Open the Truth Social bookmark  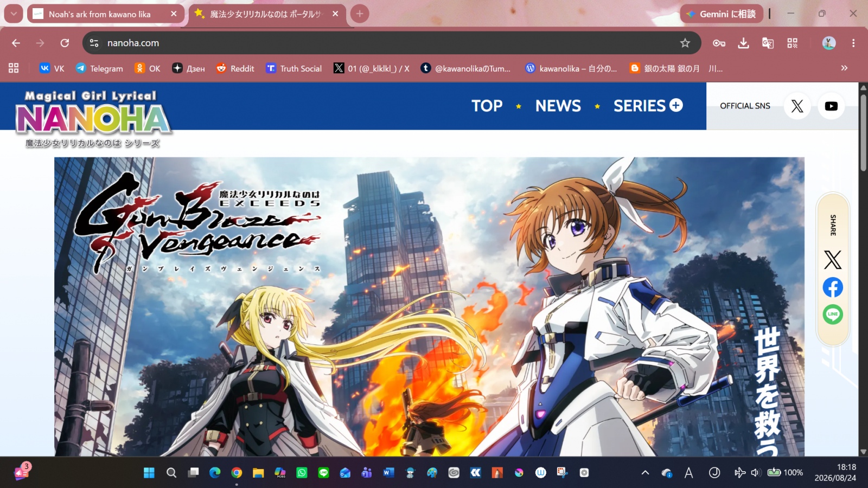click(293, 68)
